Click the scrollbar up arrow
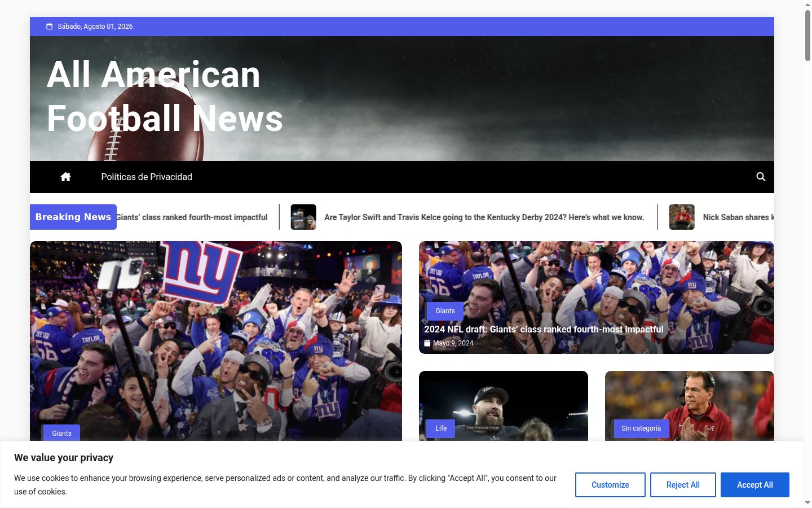Image resolution: width=812 pixels, height=508 pixels. pyautogui.click(x=807, y=5)
